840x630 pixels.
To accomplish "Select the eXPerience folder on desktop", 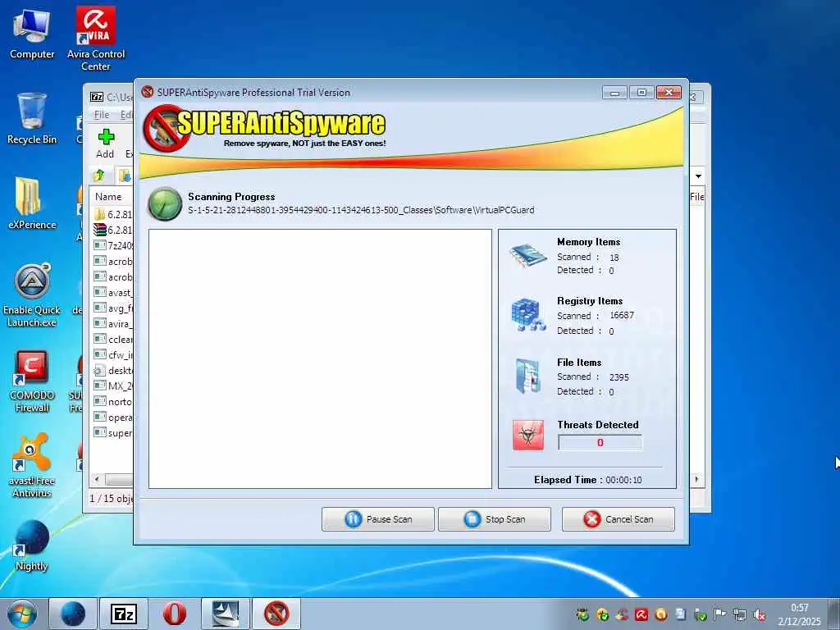I will (x=32, y=203).
